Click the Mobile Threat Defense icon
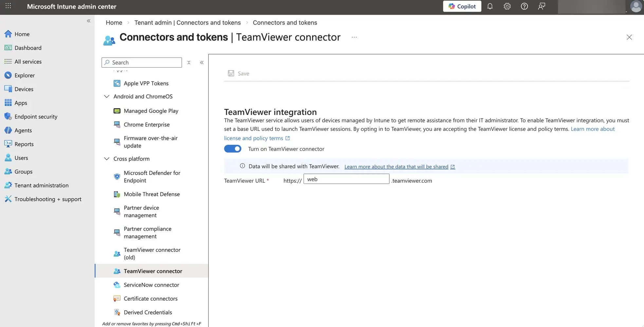This screenshot has width=644, height=327. point(117,194)
